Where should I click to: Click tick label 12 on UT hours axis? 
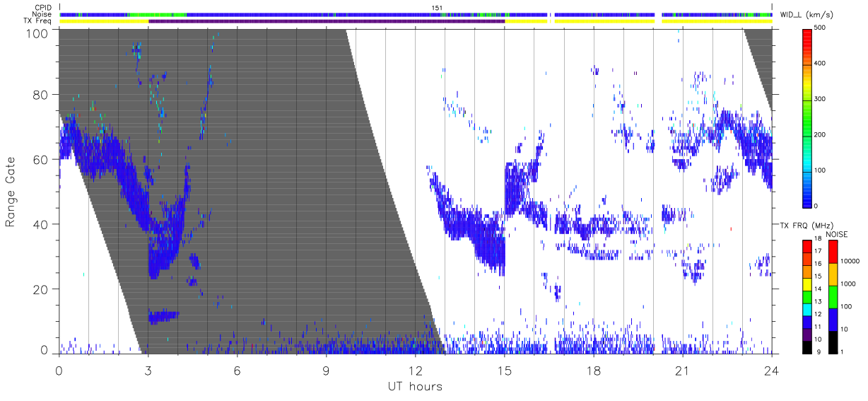coord(415,371)
